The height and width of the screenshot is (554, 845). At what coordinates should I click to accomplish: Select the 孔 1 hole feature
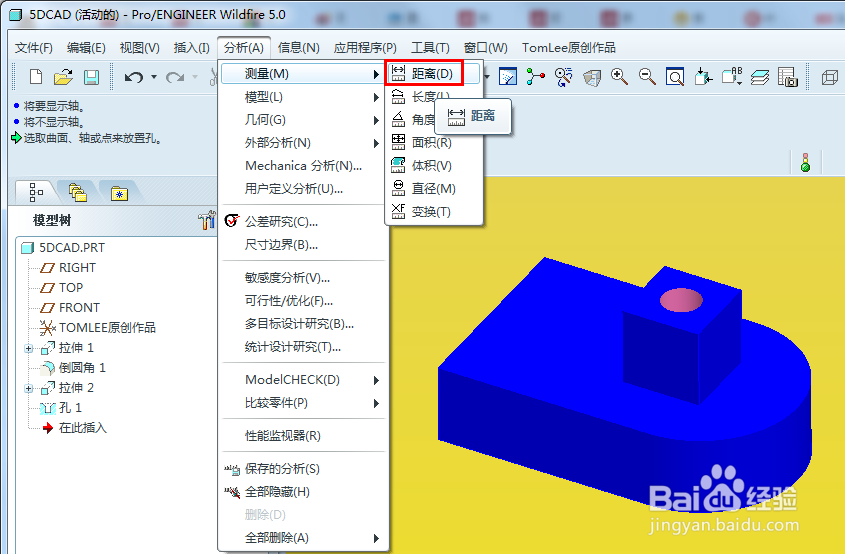point(71,407)
